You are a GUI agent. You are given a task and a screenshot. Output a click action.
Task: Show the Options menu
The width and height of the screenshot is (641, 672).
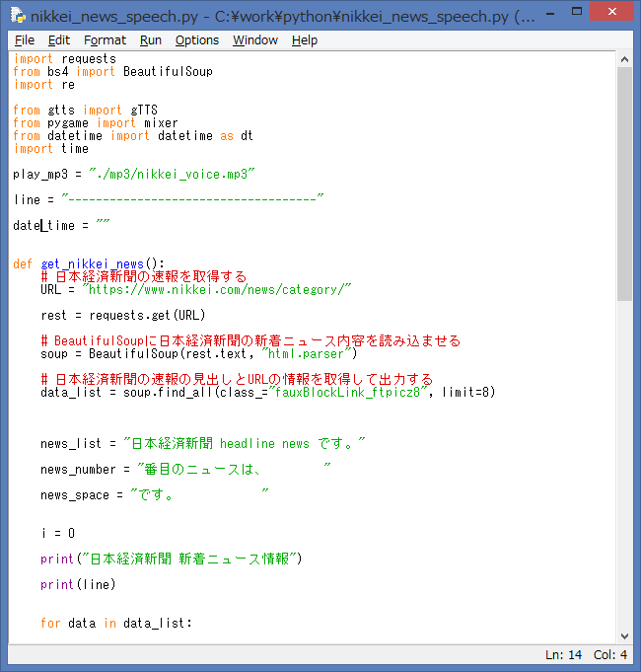[197, 39]
